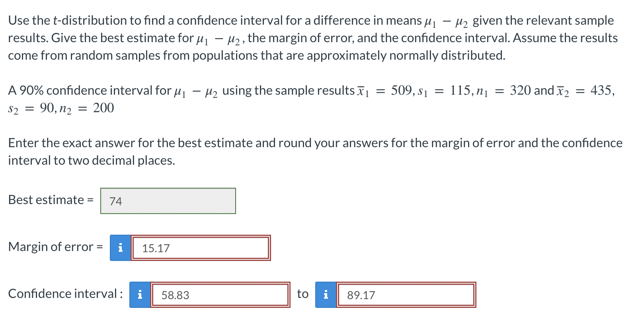644x323 pixels.
Task: Click the "90%" confidence level text
Action: pos(31,91)
